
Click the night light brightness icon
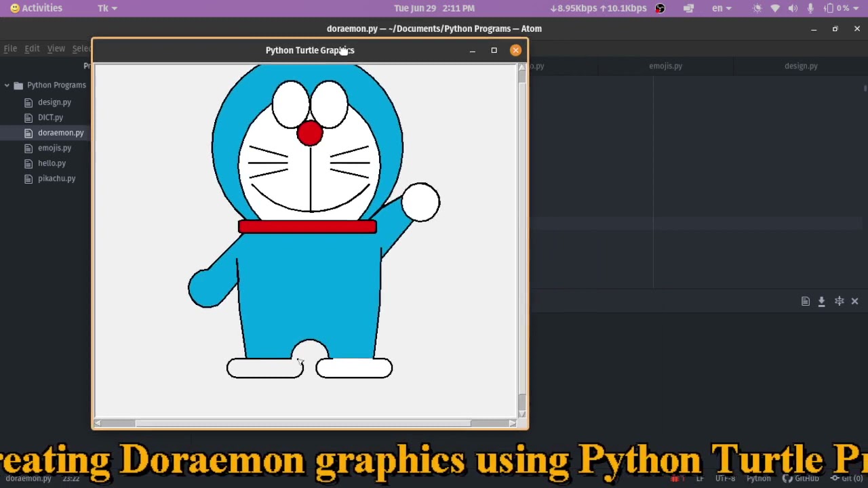pyautogui.click(x=757, y=8)
